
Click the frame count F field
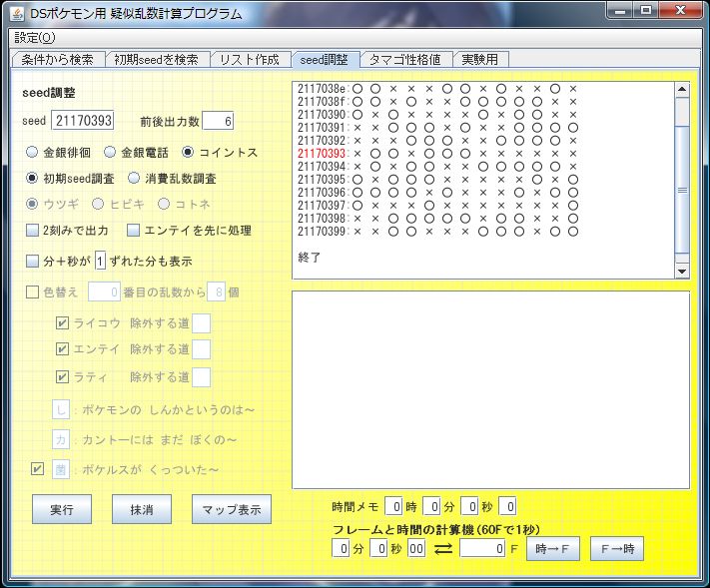pyautogui.click(x=482, y=549)
